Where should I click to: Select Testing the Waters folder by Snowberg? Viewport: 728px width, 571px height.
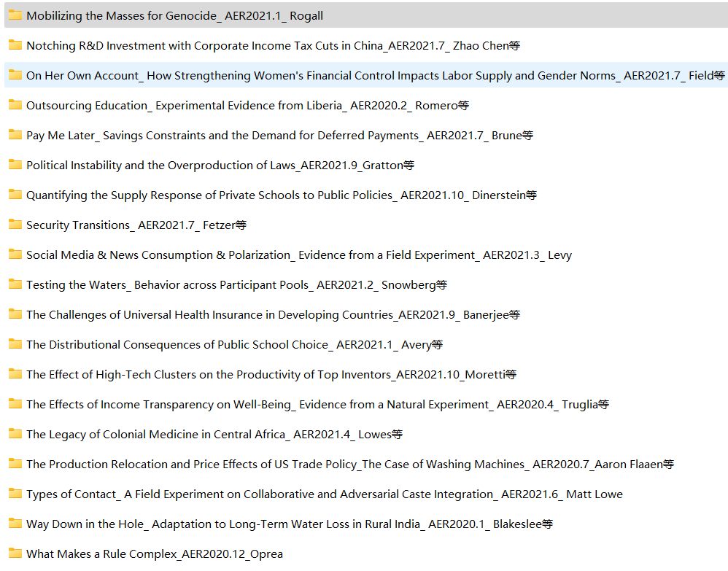pos(237,284)
